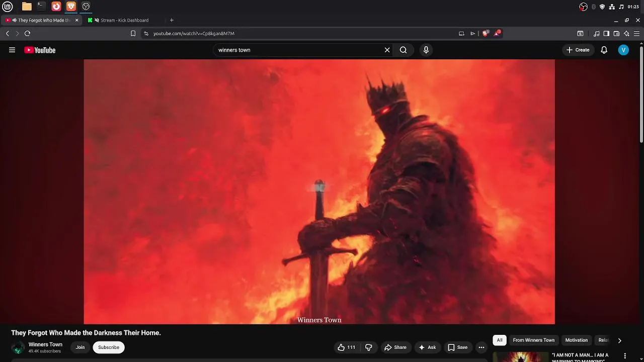
Task: Select the From Winners Town chip
Action: point(534,340)
